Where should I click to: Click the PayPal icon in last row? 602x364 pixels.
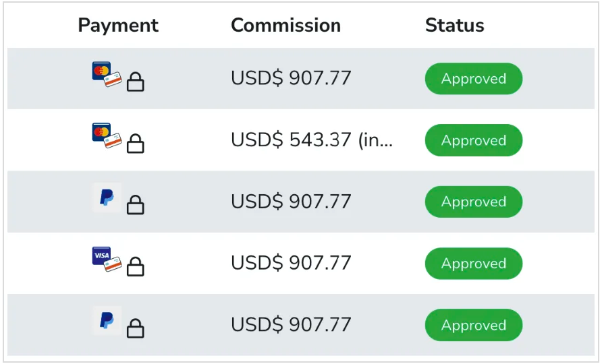pyautogui.click(x=107, y=321)
